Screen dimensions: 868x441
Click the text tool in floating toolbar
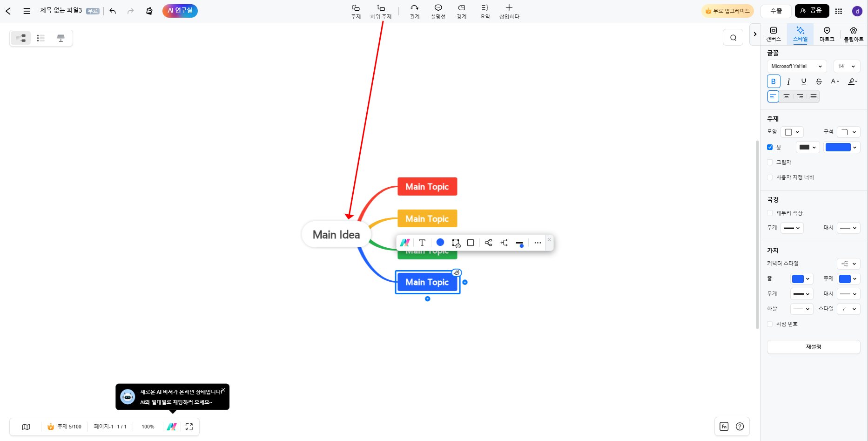click(x=422, y=243)
